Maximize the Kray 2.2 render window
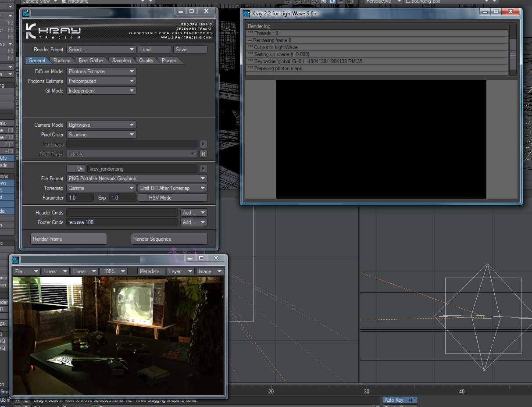 (x=496, y=12)
